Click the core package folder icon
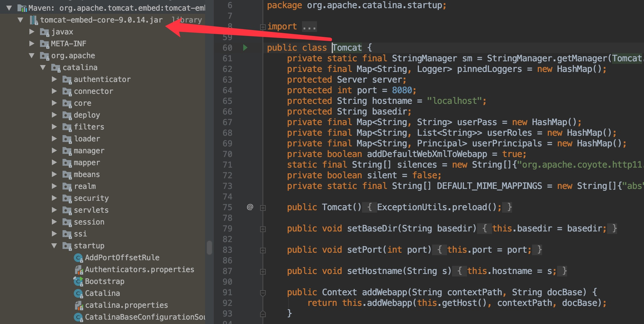 click(67, 103)
